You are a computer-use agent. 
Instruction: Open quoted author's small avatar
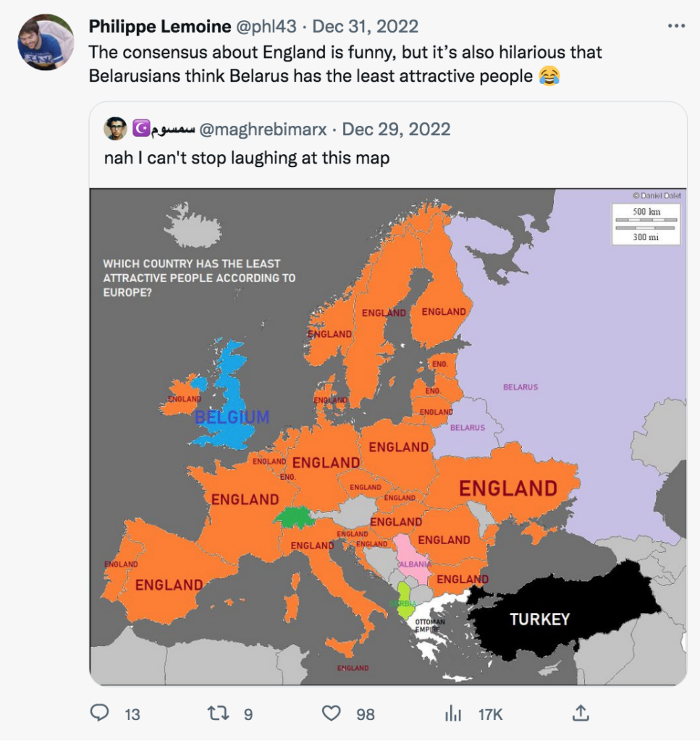point(115,129)
